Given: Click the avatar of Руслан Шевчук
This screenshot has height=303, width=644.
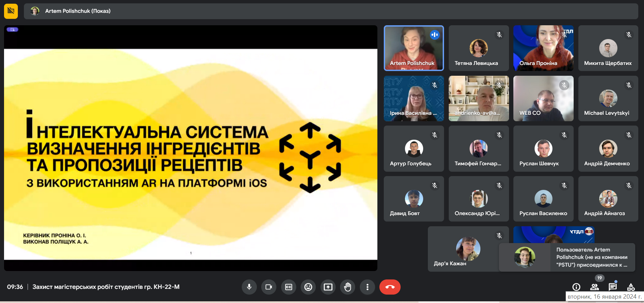Looking at the screenshot, I should [x=543, y=148].
